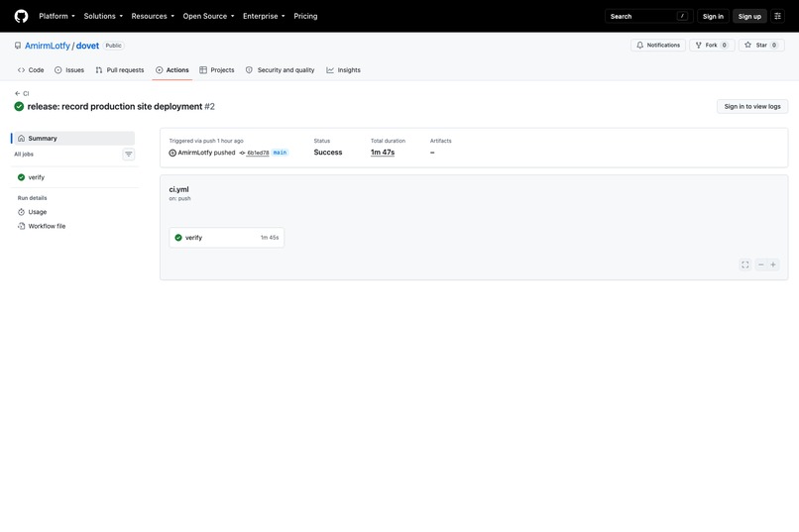
Task: Click Sign in to view logs
Action: [752, 106]
